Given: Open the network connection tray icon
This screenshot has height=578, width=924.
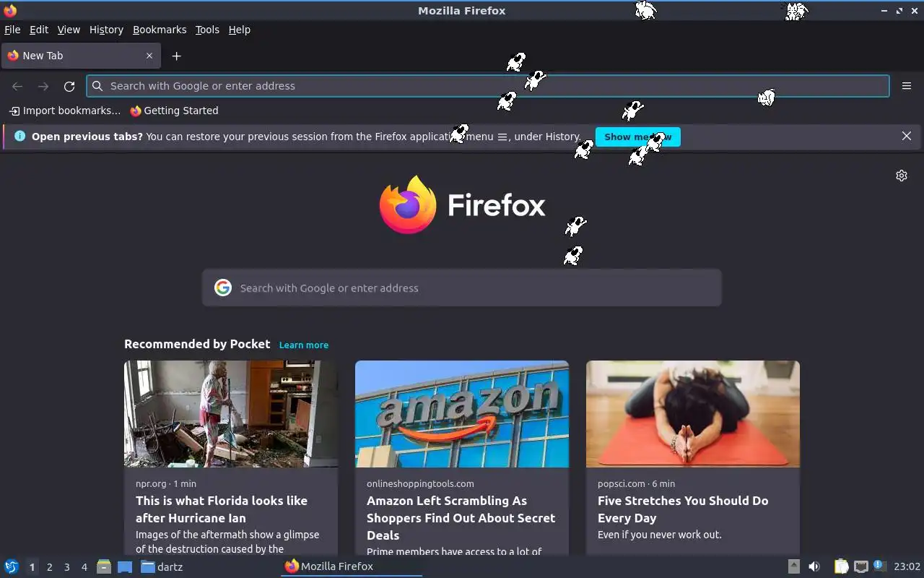Looking at the screenshot, I should [x=860, y=566].
